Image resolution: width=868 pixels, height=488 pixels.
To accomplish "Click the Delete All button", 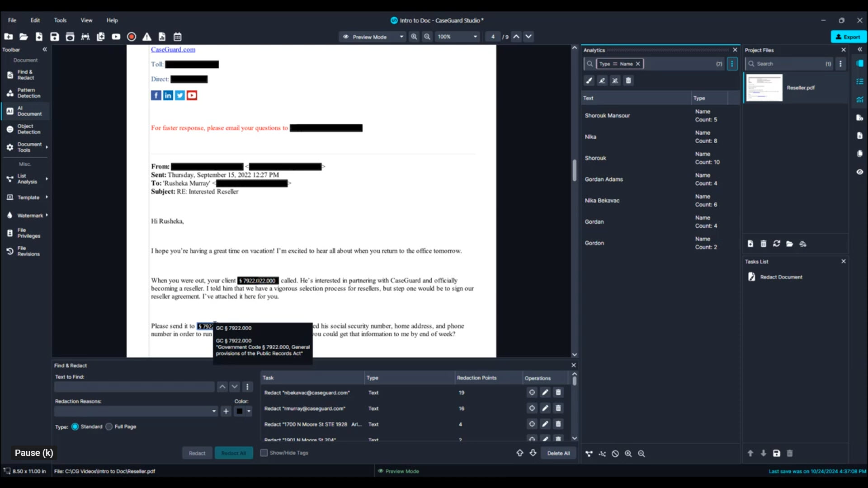I will pyautogui.click(x=558, y=453).
